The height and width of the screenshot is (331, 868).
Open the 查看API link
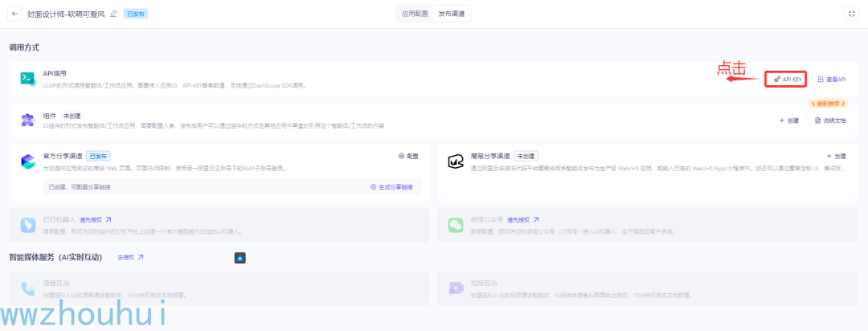point(832,80)
